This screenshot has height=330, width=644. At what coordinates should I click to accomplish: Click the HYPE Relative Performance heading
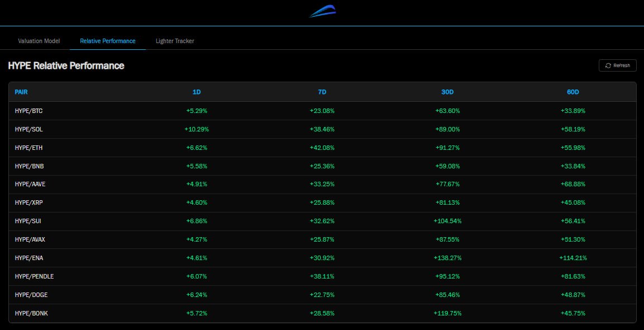point(66,65)
